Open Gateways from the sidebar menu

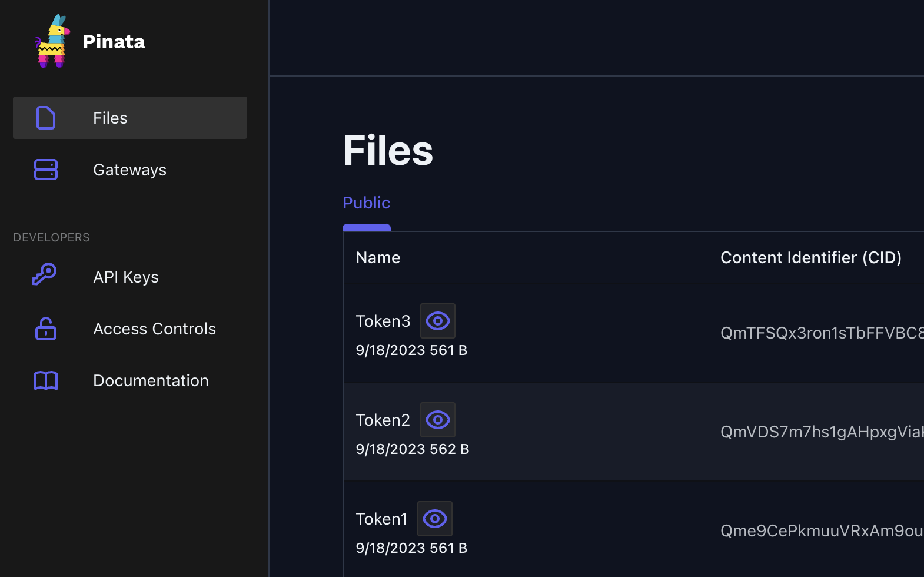[129, 170]
